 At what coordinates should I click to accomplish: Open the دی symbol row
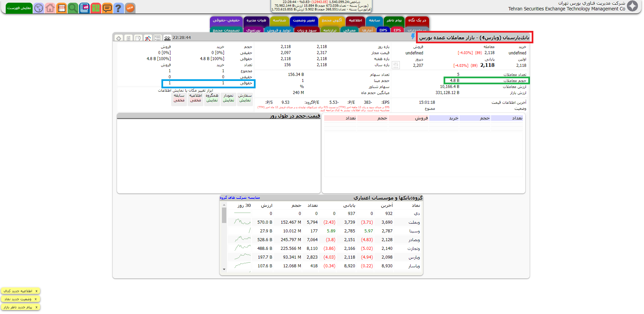click(x=325, y=214)
